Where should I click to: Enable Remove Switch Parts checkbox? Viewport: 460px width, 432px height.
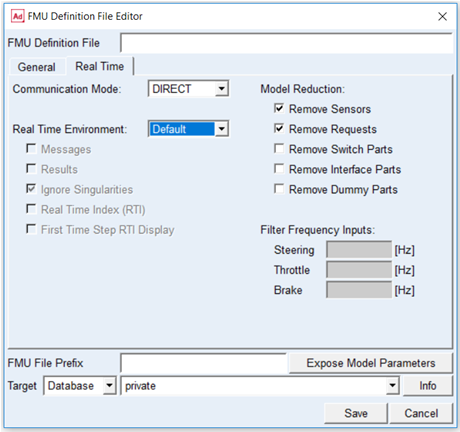pos(279,149)
